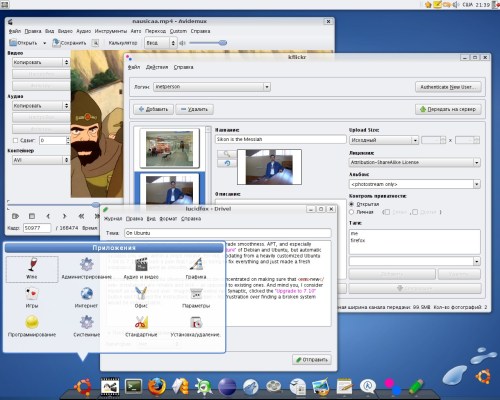Click the Ubuntu logo in the dock
500x400 pixels.
click(83, 387)
